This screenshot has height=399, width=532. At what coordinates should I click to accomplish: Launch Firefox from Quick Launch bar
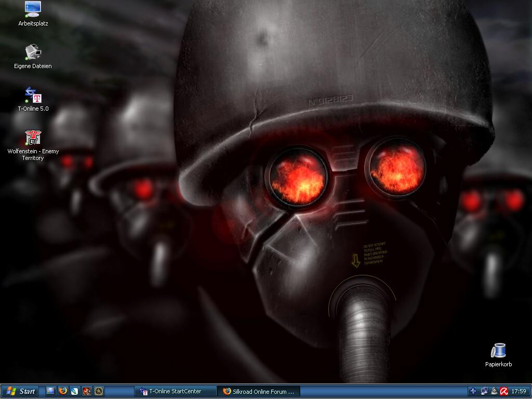pos(62,391)
